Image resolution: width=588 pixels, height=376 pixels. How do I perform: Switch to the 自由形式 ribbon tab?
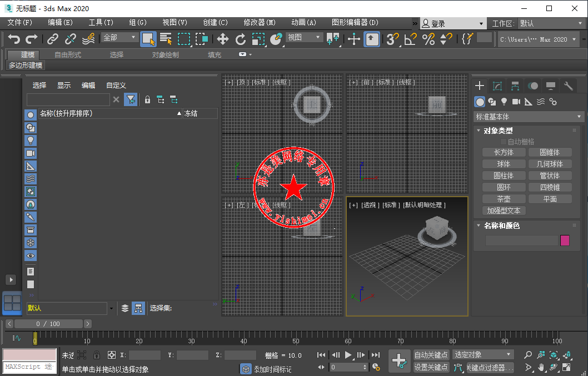[x=68, y=54]
